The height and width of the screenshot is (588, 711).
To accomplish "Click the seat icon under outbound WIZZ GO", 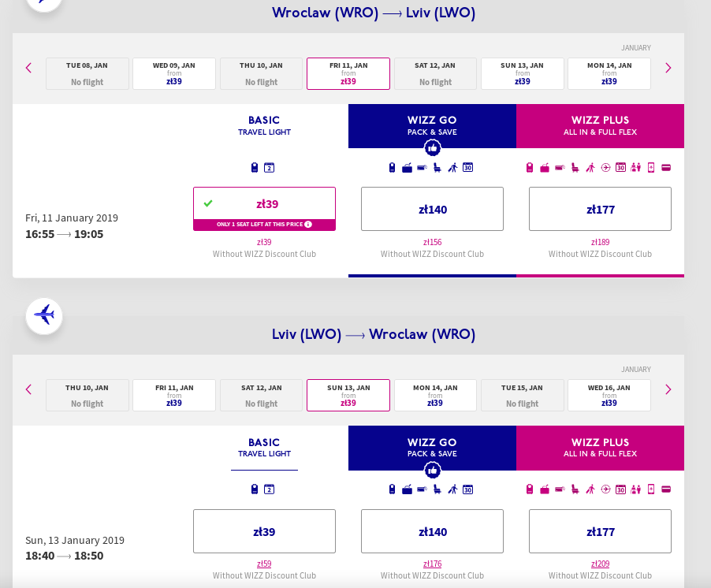I will coord(437,168).
